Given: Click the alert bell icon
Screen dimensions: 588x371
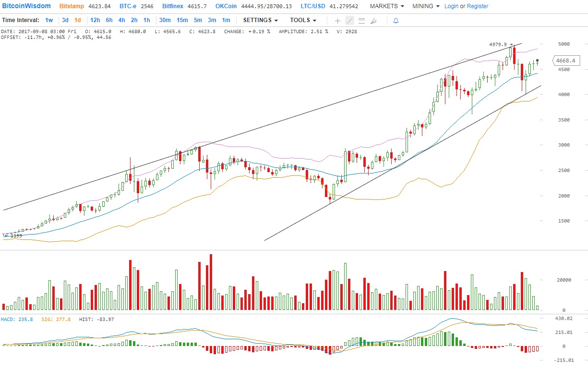Looking at the screenshot, I should pyautogui.click(x=396, y=21).
